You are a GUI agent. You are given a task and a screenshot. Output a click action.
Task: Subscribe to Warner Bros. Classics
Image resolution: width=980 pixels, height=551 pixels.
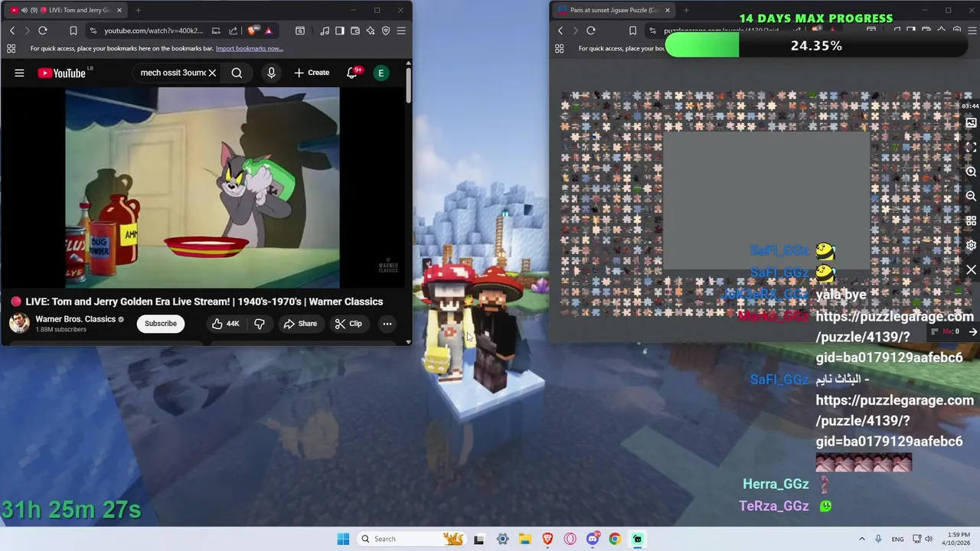point(161,324)
